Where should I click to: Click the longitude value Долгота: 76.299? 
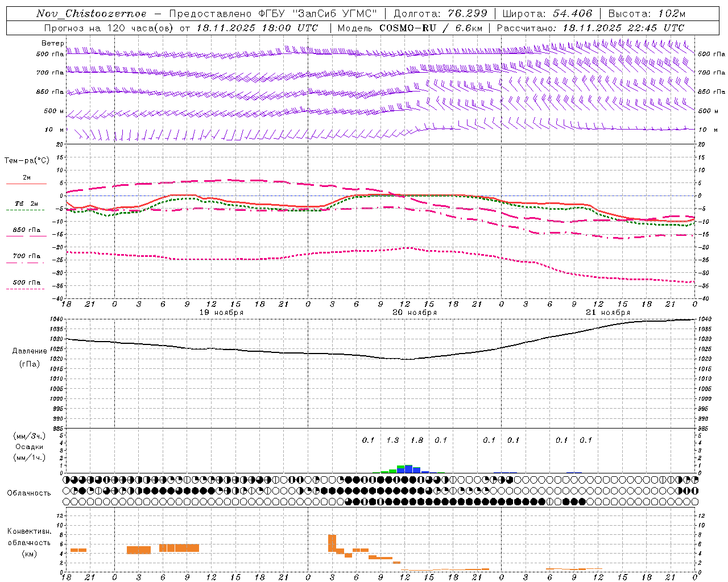pyautogui.click(x=440, y=14)
